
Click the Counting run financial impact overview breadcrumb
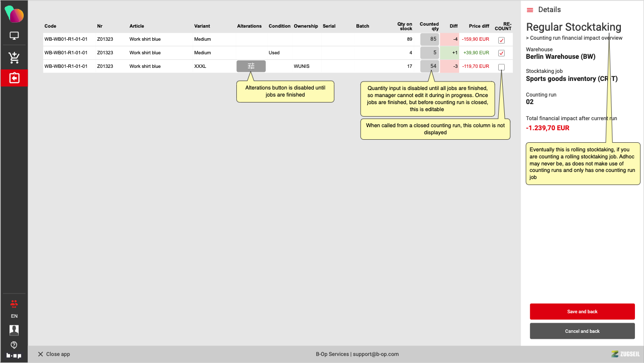574,38
